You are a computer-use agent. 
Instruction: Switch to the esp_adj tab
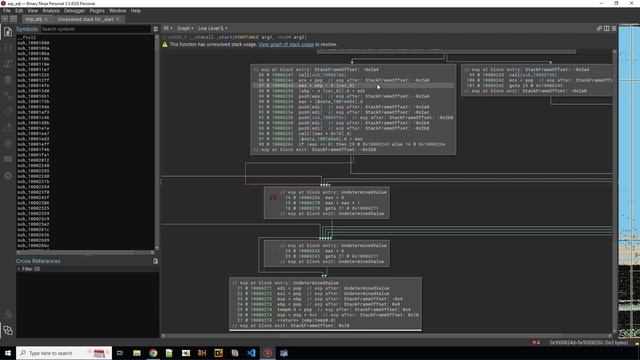point(33,19)
